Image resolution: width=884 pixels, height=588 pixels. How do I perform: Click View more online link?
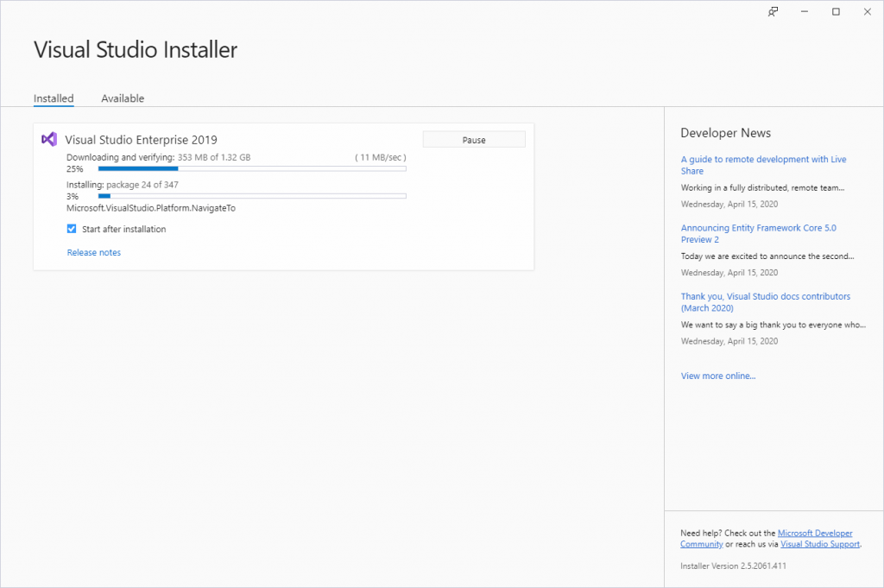point(718,376)
